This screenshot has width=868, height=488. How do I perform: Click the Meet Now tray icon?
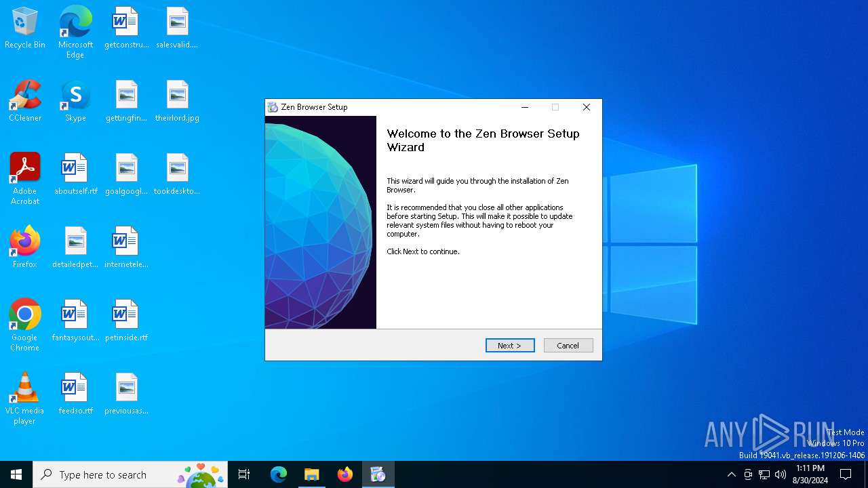748,474
